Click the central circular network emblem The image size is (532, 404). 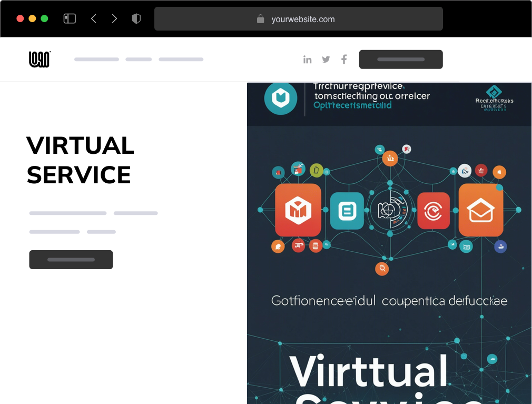pos(390,210)
